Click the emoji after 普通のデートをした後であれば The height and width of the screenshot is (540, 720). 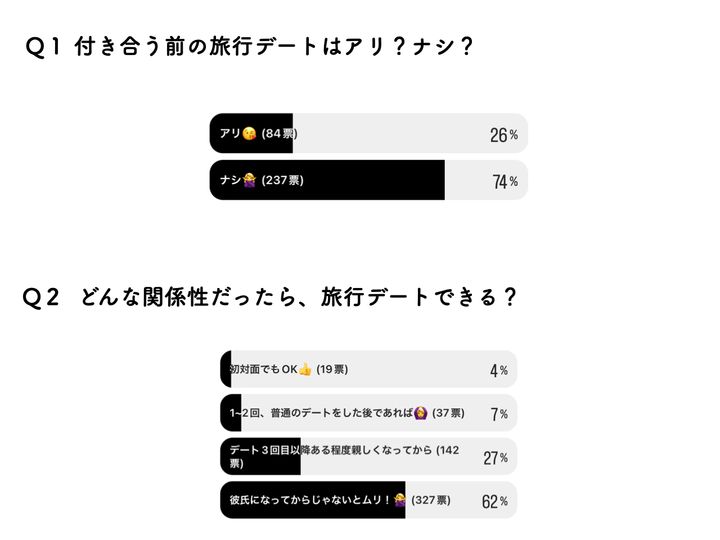[x=421, y=413]
